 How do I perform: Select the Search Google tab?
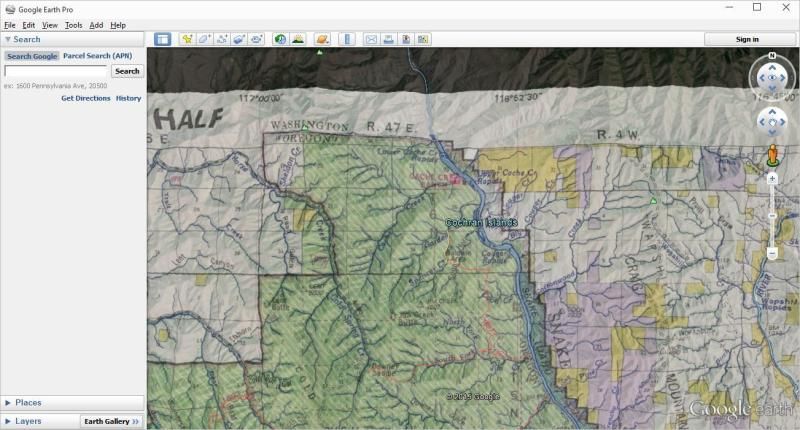(32, 56)
